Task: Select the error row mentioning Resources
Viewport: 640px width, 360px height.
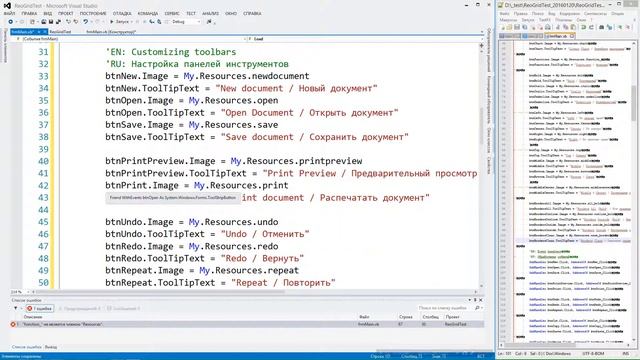Action: (247, 324)
